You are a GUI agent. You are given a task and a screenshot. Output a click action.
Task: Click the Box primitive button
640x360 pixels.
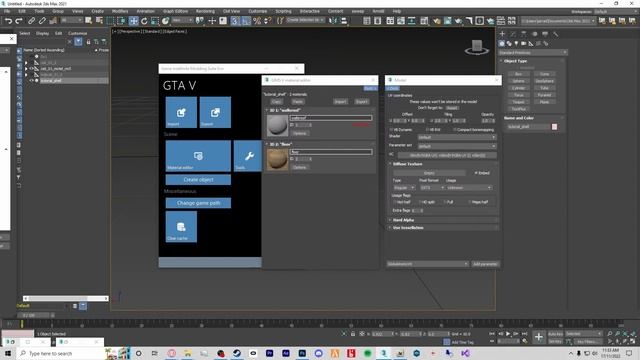tap(518, 74)
